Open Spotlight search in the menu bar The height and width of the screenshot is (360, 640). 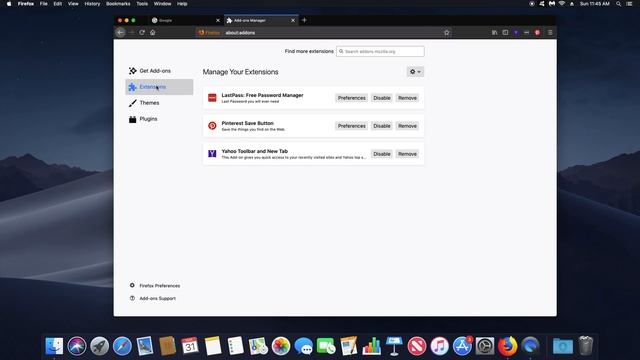(x=619, y=4)
